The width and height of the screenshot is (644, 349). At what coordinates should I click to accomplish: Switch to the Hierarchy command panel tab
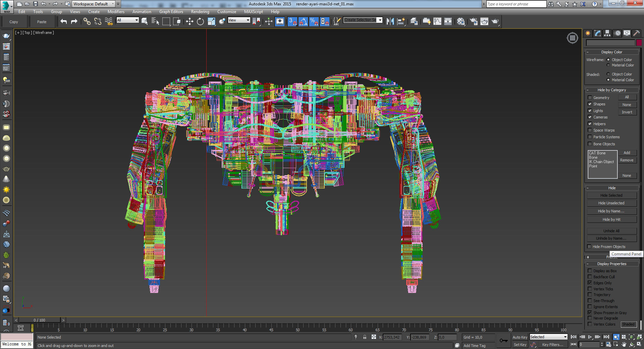[x=607, y=33]
